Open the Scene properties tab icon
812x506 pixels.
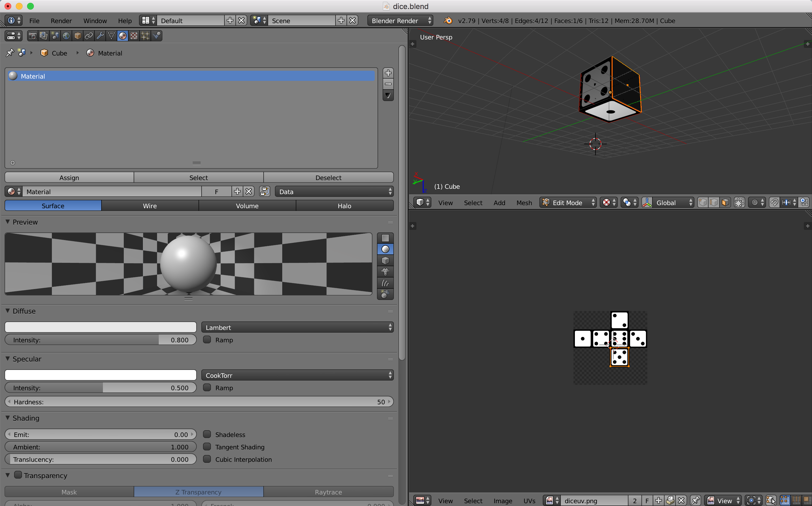coord(55,36)
